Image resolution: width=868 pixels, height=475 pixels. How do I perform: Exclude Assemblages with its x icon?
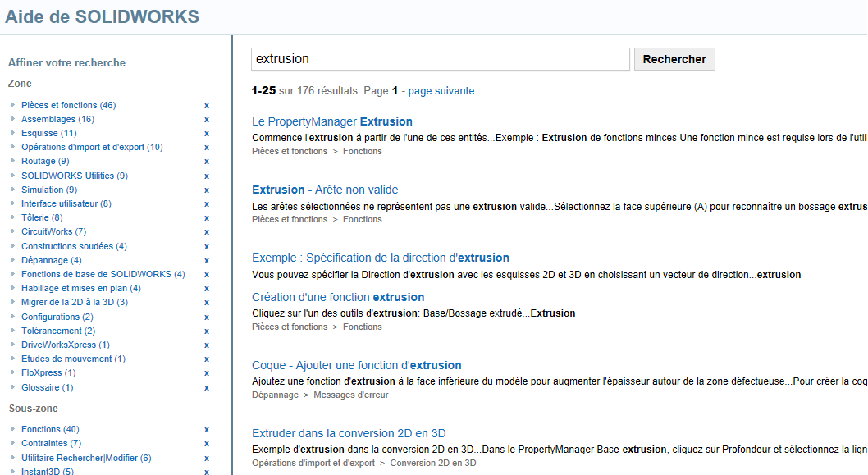(207, 120)
